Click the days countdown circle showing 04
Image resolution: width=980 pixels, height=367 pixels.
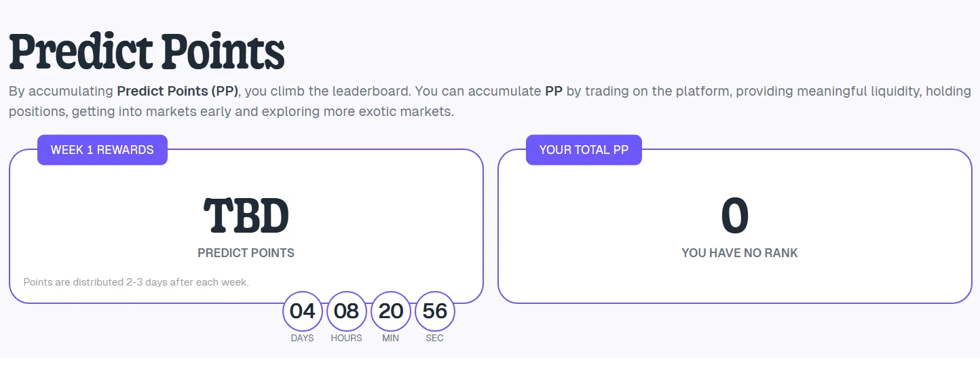[x=303, y=311]
